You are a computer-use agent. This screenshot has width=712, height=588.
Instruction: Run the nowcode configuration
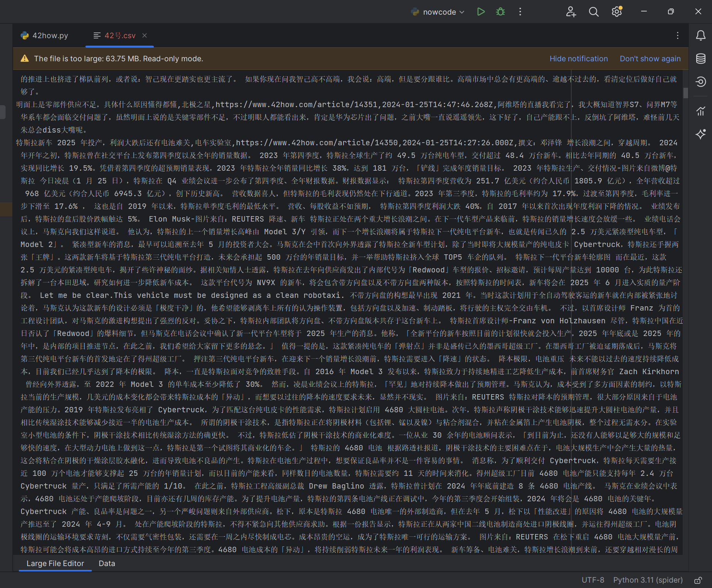[481, 12]
